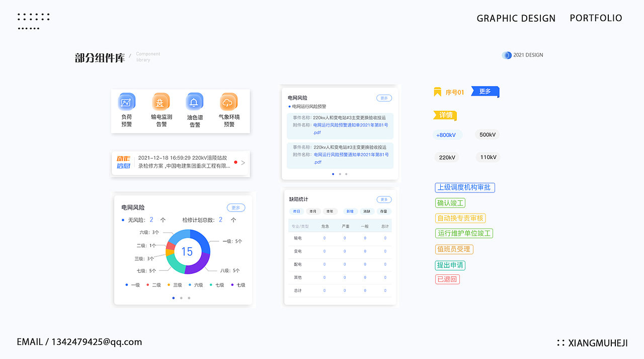This screenshot has height=359, width=644.
Task: Click the 六级: 3个 chart label
Action: 149,233
